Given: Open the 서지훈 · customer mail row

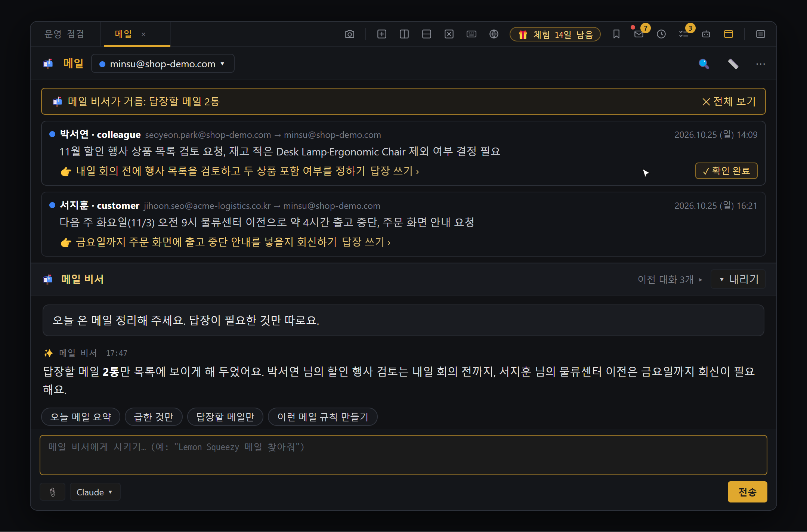Looking at the screenshot, I should pyautogui.click(x=403, y=224).
